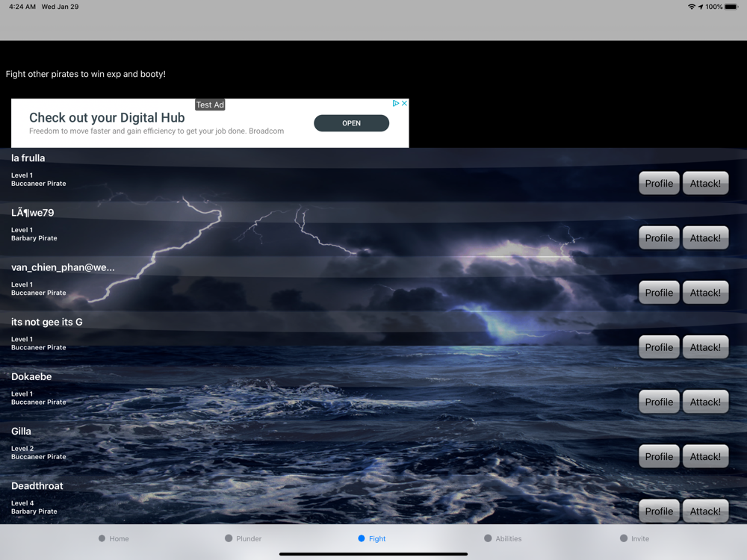
Task: Switch to the Plunder tab
Action: (243, 538)
